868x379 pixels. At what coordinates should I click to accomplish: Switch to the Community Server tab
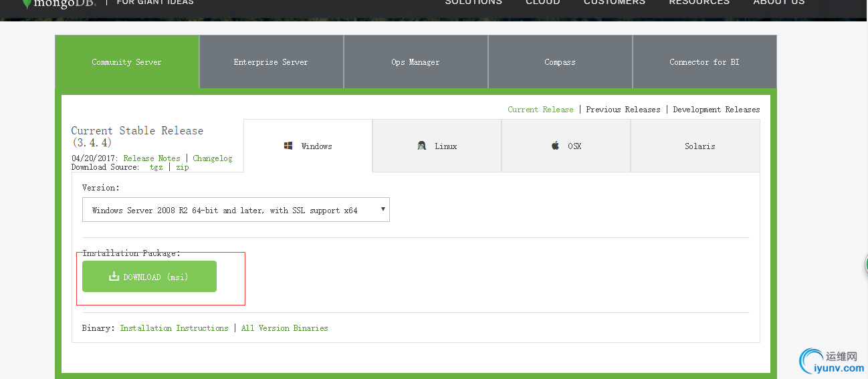pyautogui.click(x=127, y=62)
